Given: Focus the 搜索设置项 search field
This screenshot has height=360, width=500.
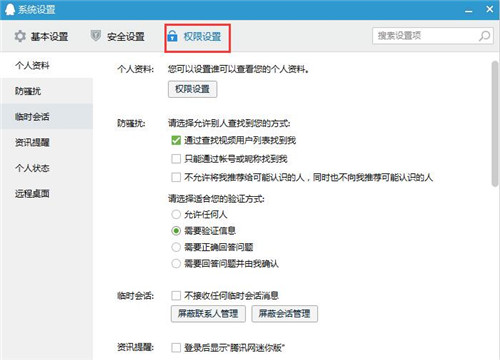Looking at the screenshot, I should tap(427, 36).
